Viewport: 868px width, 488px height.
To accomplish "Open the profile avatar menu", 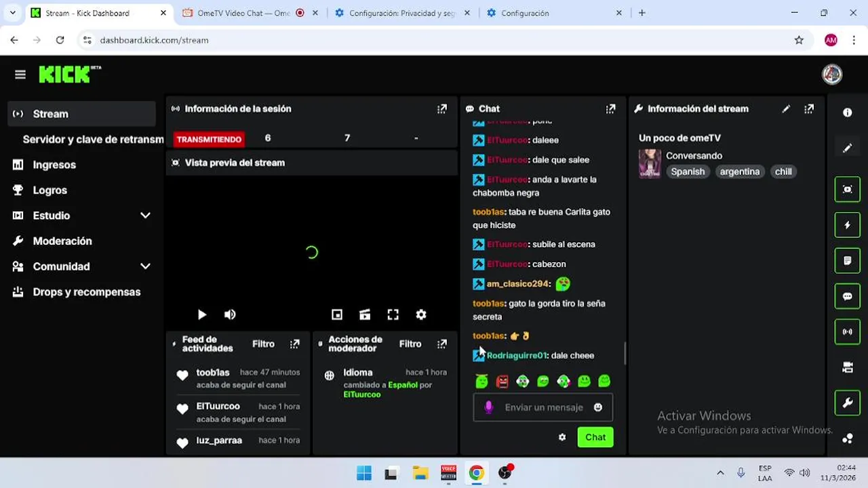I will (x=832, y=75).
